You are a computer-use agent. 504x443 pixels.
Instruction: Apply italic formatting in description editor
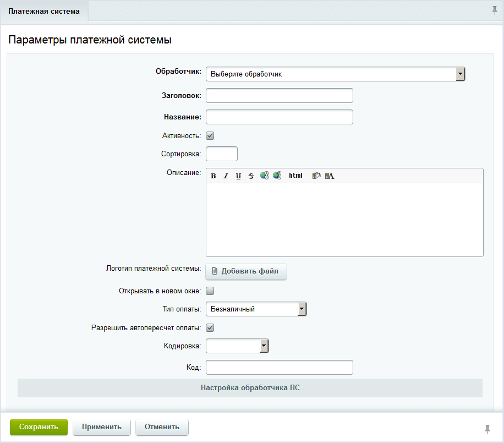(x=226, y=176)
